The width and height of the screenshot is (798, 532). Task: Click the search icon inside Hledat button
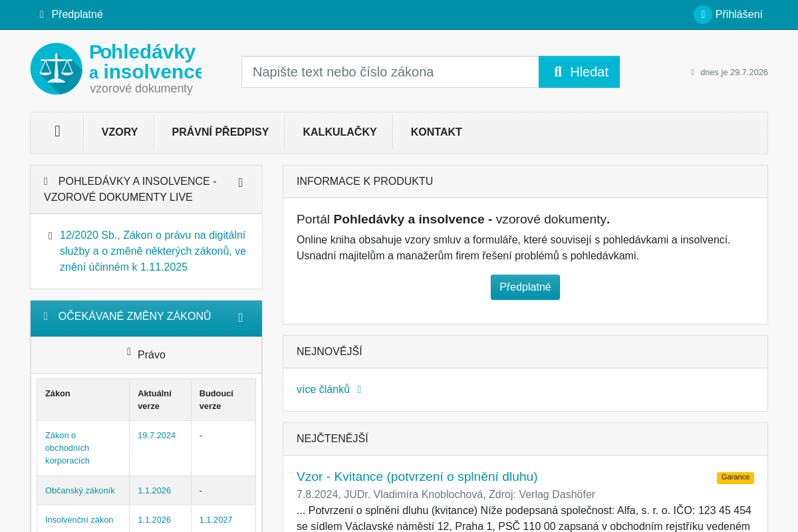click(558, 72)
